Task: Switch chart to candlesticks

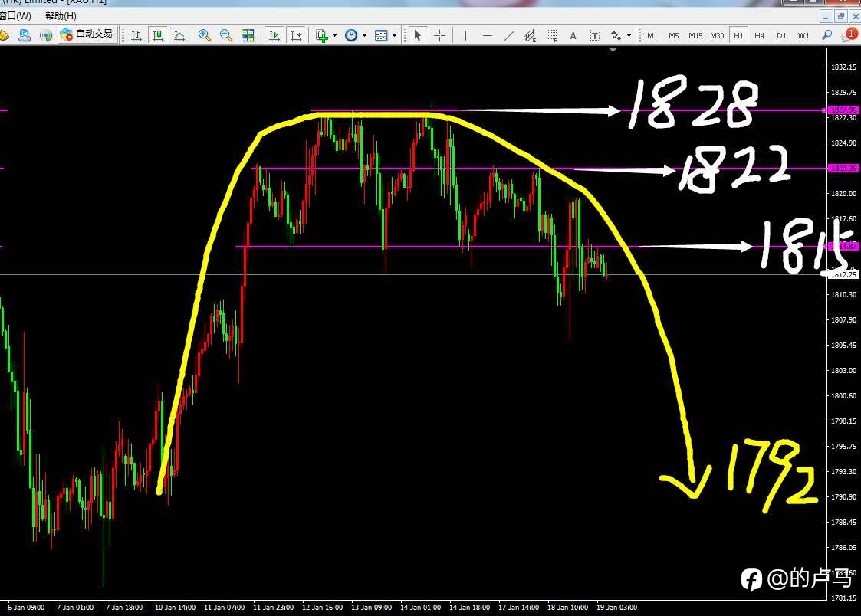Action: tap(158, 36)
